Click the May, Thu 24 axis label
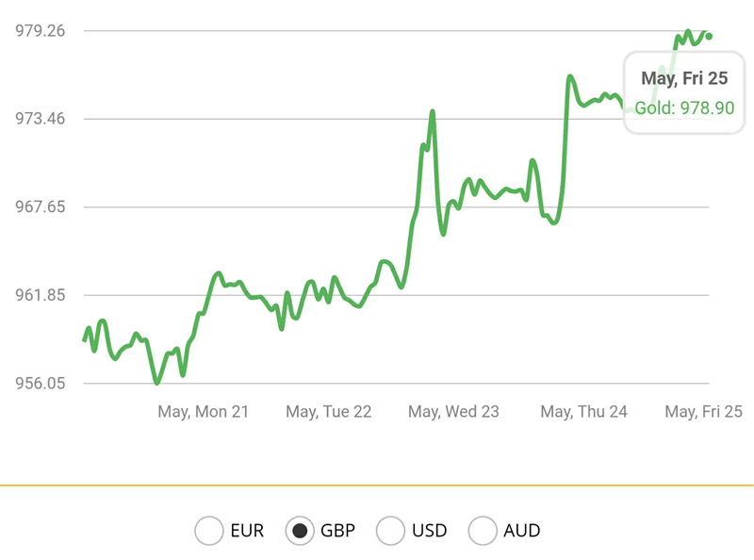The height and width of the screenshot is (560, 754). pyautogui.click(x=583, y=412)
